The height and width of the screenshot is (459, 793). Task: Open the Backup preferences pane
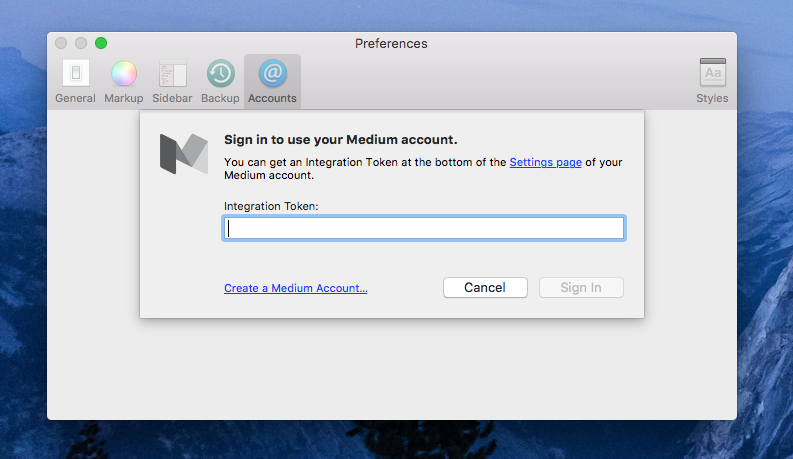pos(221,81)
